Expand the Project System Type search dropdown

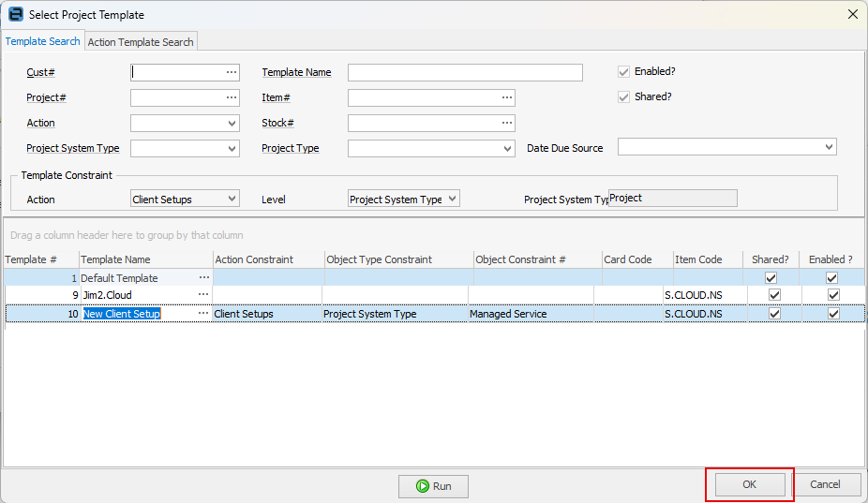tap(232, 149)
